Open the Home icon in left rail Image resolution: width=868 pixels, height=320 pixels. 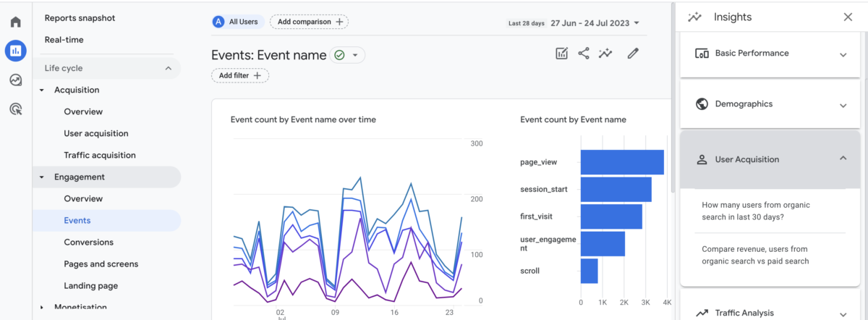(x=15, y=22)
